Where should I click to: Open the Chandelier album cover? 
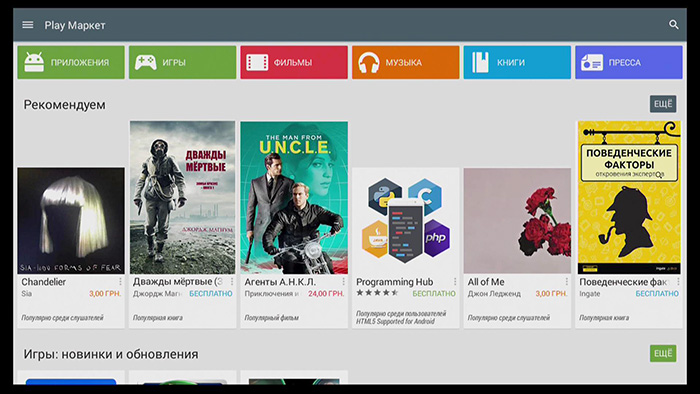71,221
